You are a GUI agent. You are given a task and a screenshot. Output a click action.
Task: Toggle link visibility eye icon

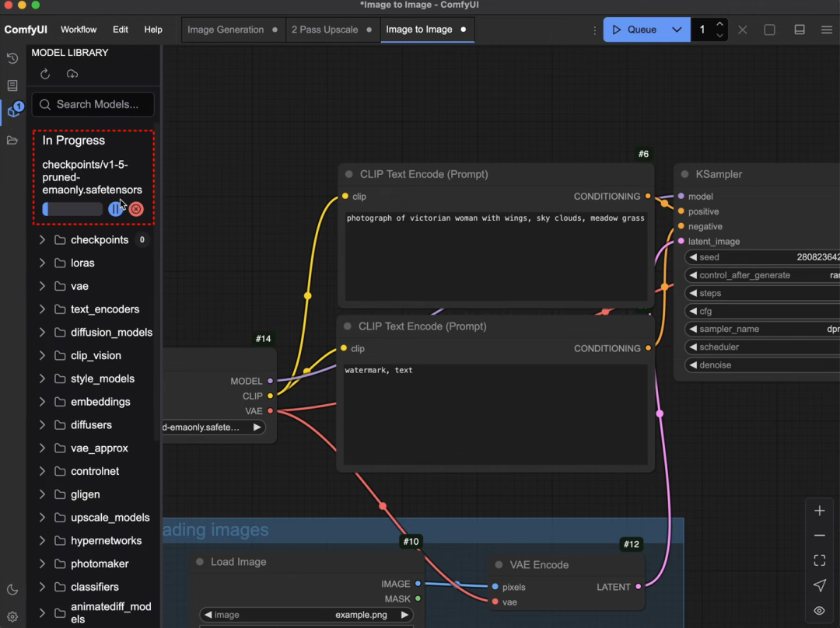820,610
